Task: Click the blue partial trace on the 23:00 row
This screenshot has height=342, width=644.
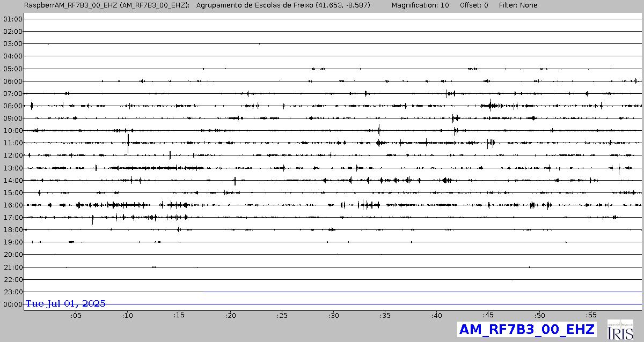Action: pyautogui.click(x=422, y=292)
